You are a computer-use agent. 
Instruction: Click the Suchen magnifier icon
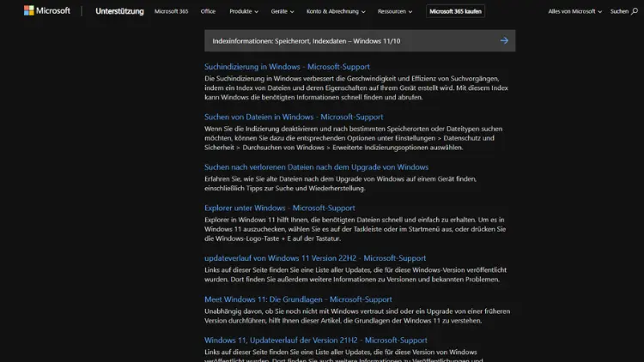[635, 11]
